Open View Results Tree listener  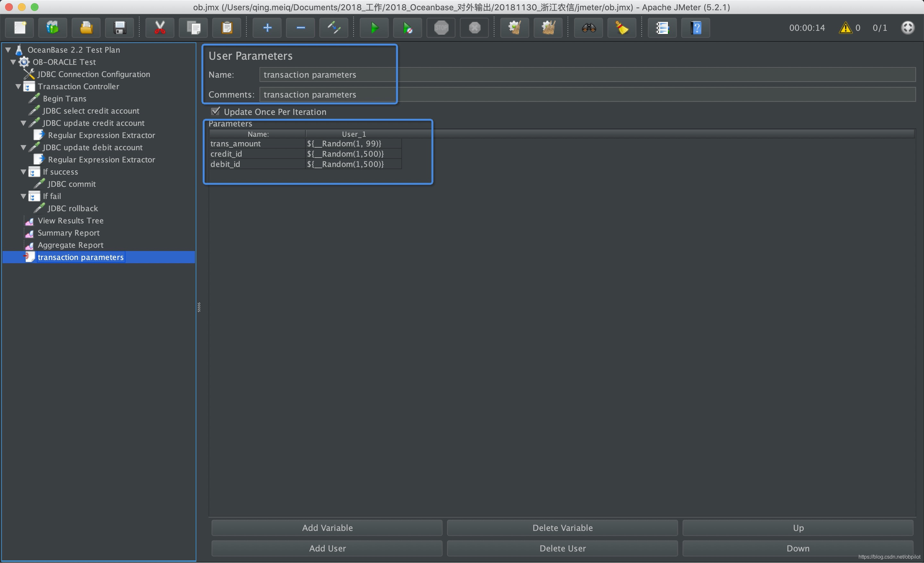pos(71,221)
